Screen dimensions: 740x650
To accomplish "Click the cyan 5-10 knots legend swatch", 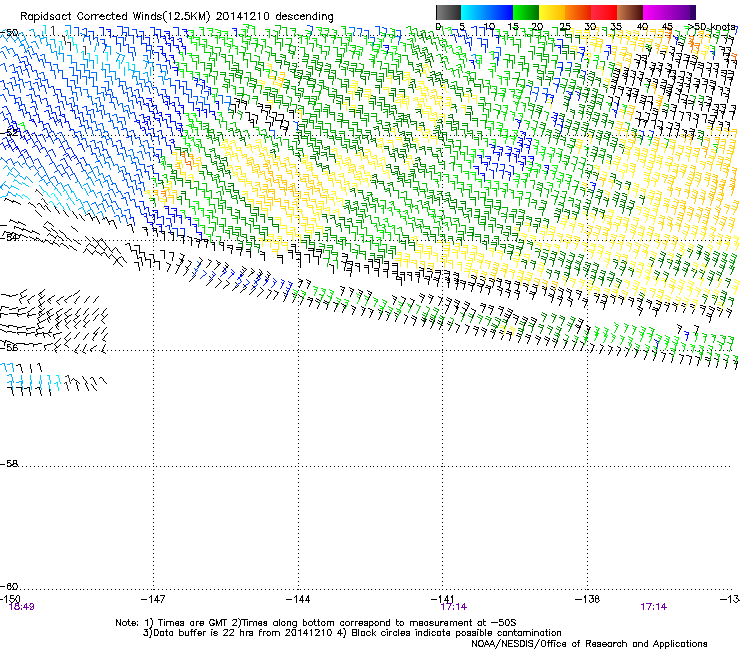I will 474,12.
